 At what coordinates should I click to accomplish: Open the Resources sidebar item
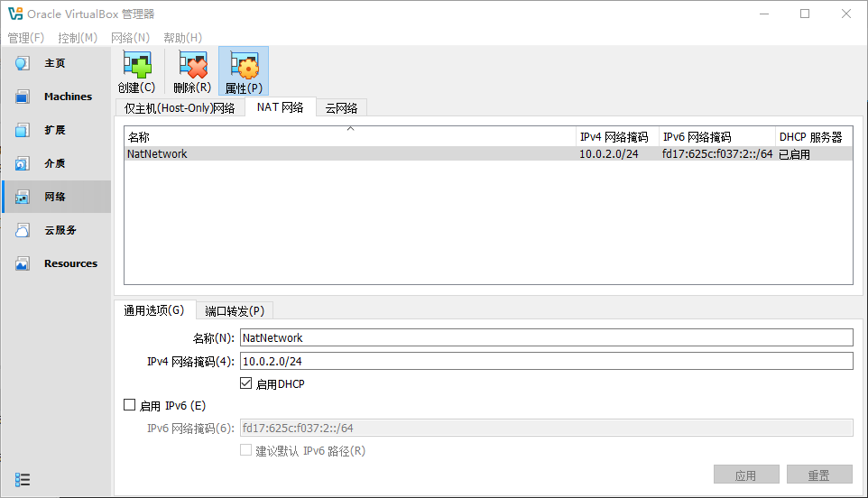[x=57, y=263]
